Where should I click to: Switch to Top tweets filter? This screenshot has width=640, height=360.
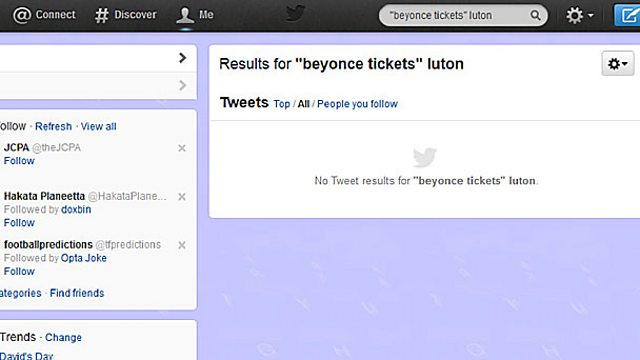click(282, 104)
